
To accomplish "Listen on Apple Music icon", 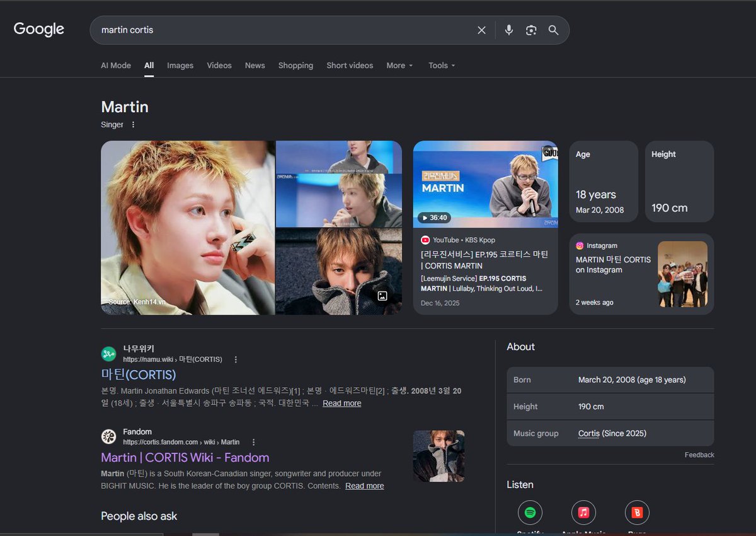I will coord(583,513).
